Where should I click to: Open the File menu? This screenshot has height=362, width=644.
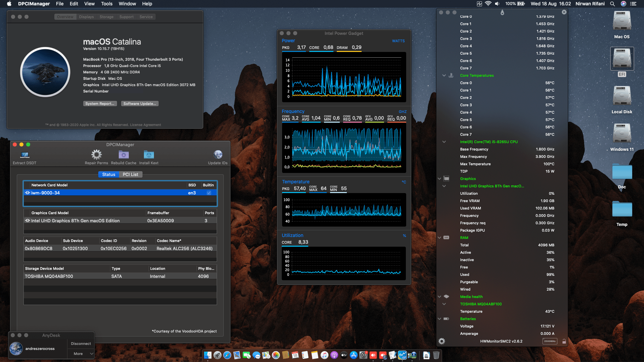(60, 4)
